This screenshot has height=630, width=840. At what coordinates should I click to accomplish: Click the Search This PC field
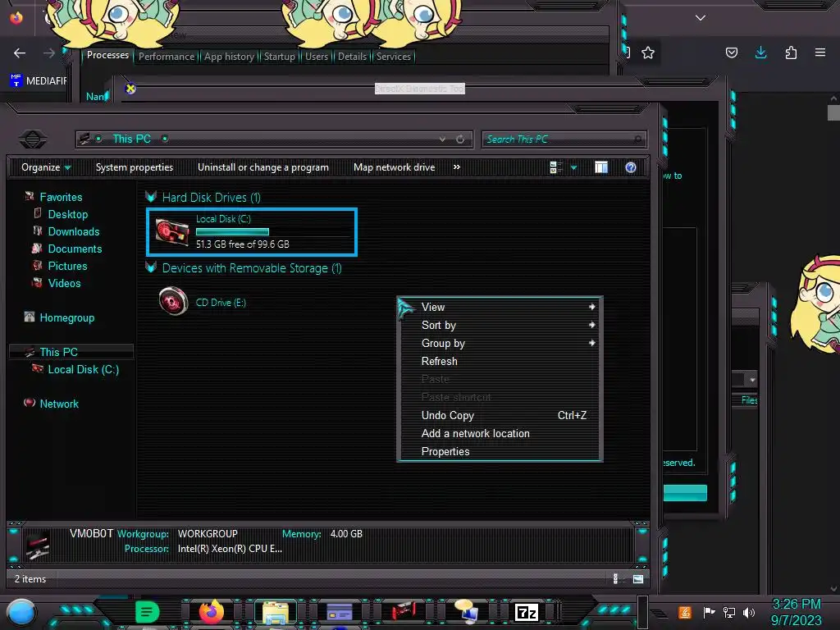tap(564, 139)
